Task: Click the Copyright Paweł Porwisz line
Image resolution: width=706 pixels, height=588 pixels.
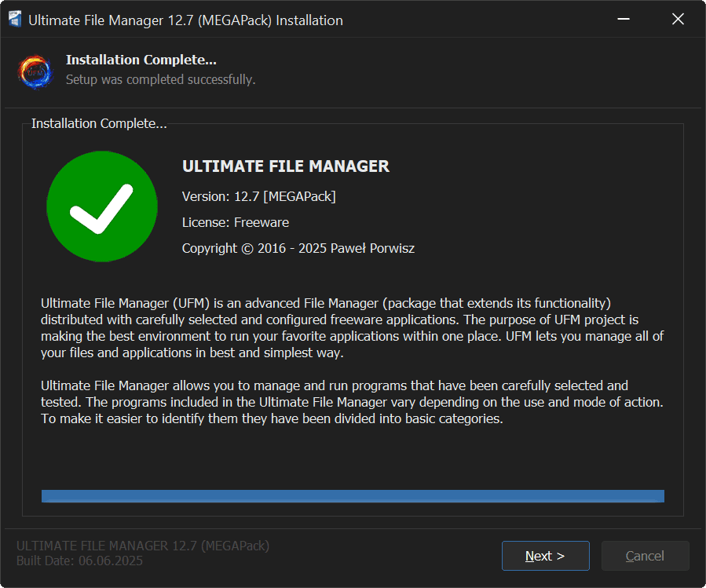Action: [298, 248]
